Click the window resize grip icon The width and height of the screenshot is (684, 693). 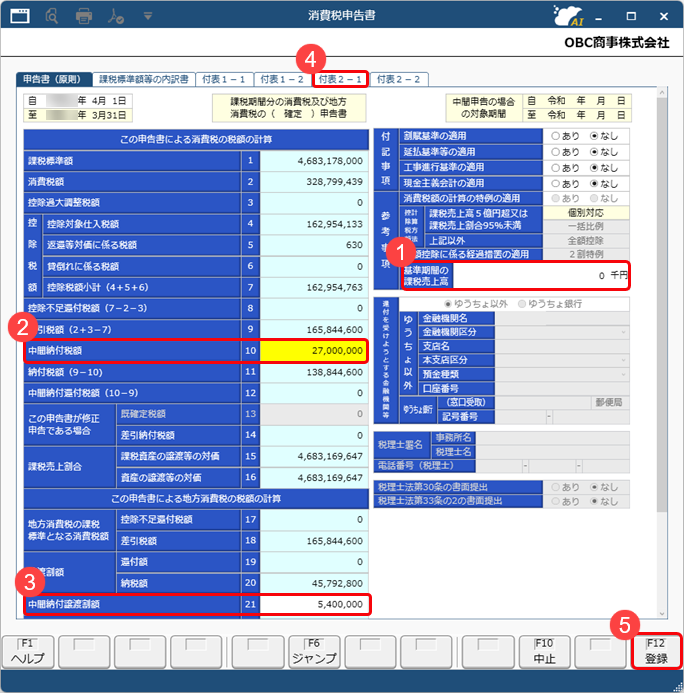pyautogui.click(x=677, y=687)
